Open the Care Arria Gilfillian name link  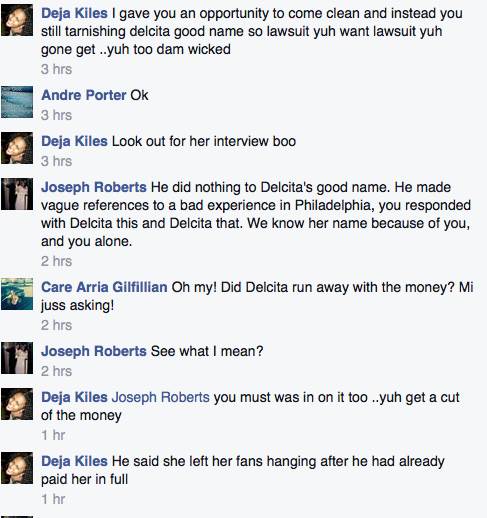pyautogui.click(x=104, y=287)
